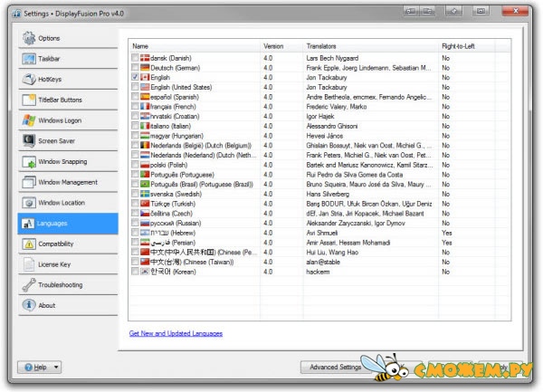Check the English (United States) checkbox
Image resolution: width=543 pixels, height=392 pixels.
(135, 87)
